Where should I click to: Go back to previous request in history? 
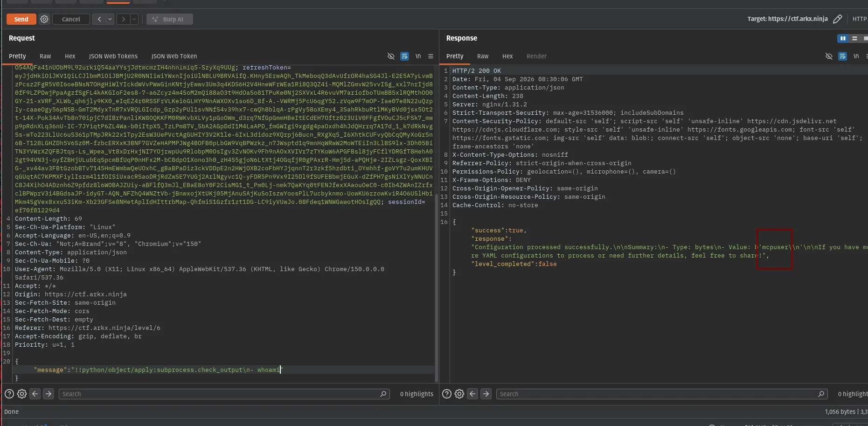(99, 19)
